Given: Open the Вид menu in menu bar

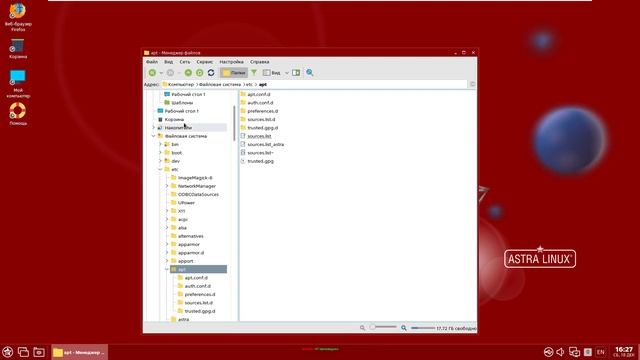Looking at the screenshot, I should (169, 62).
